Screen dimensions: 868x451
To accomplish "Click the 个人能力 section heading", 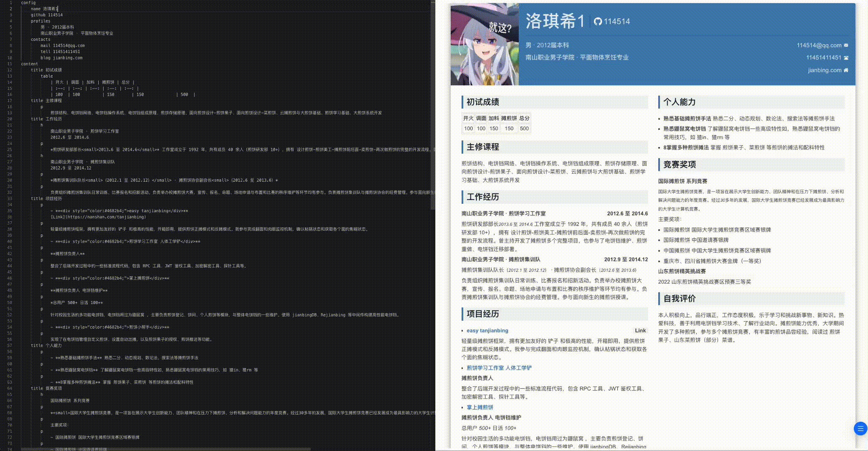I will (x=679, y=102).
